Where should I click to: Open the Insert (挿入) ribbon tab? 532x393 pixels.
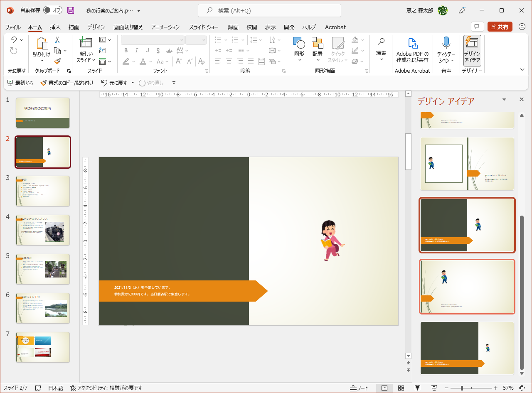click(55, 27)
